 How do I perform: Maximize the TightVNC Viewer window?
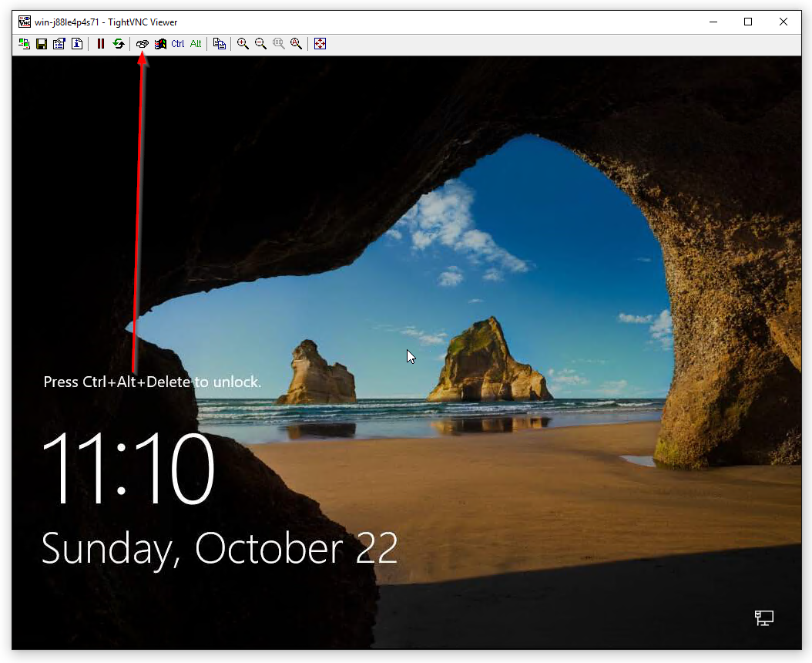point(748,22)
